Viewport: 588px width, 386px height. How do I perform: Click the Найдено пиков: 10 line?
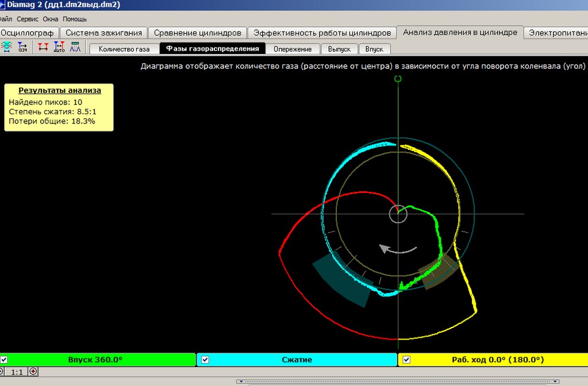point(45,102)
